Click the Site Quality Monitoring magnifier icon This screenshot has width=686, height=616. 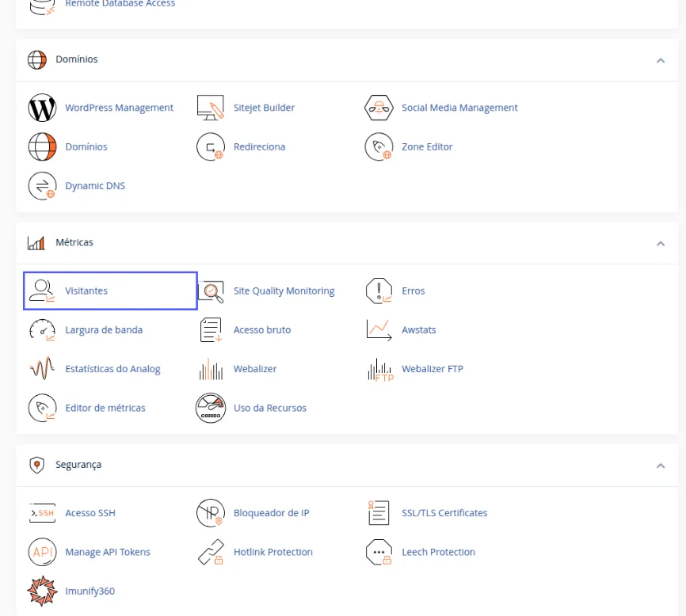[212, 291]
